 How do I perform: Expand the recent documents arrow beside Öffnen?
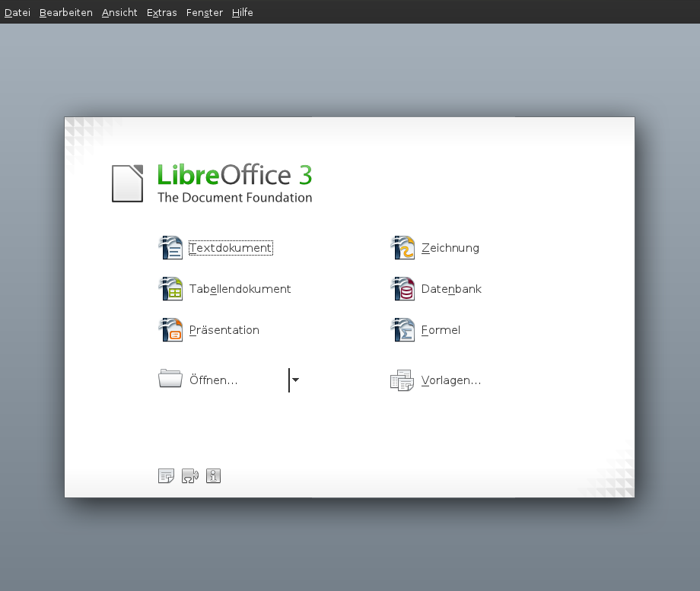[x=295, y=380]
